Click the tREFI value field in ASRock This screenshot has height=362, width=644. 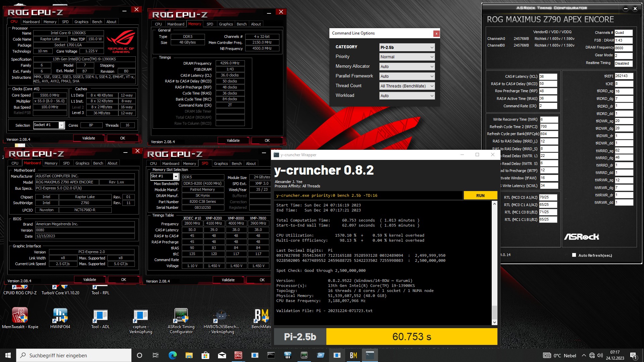[624, 76]
